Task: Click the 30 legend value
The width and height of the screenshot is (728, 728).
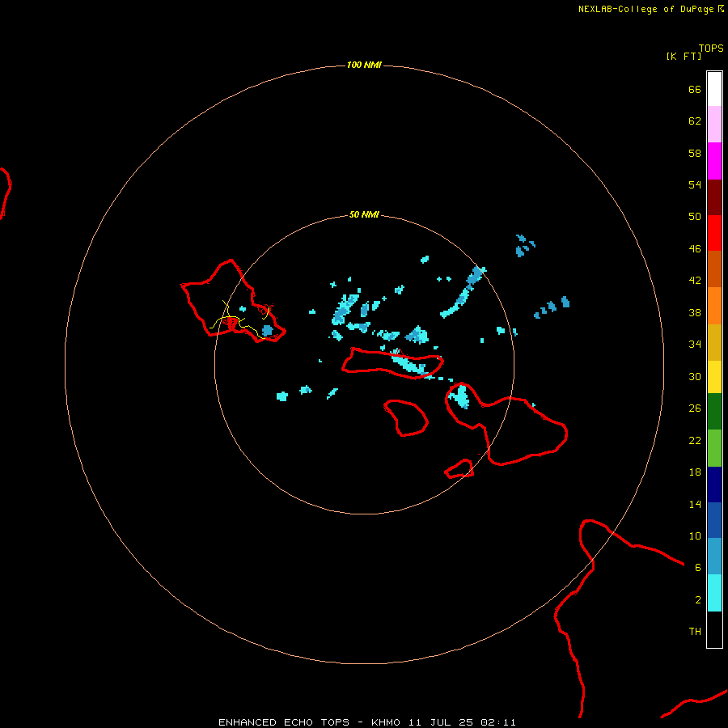Action: 695,376
